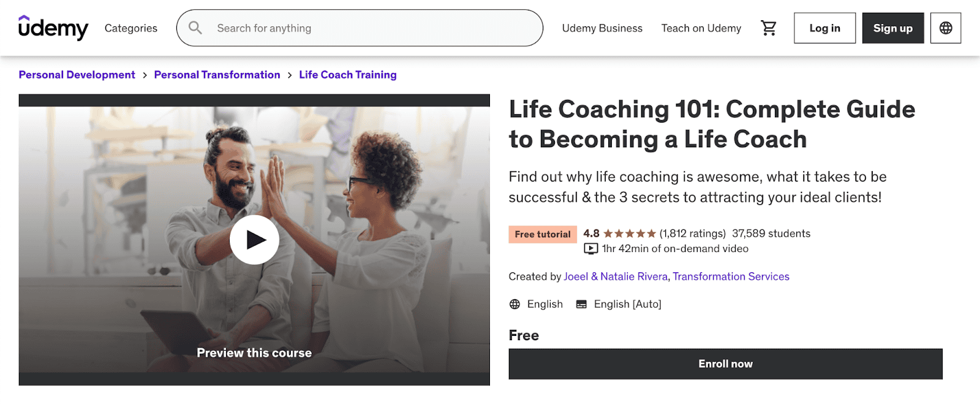This screenshot has height=404, width=980.
Task: Click the Enroll now button
Action: tap(725, 364)
